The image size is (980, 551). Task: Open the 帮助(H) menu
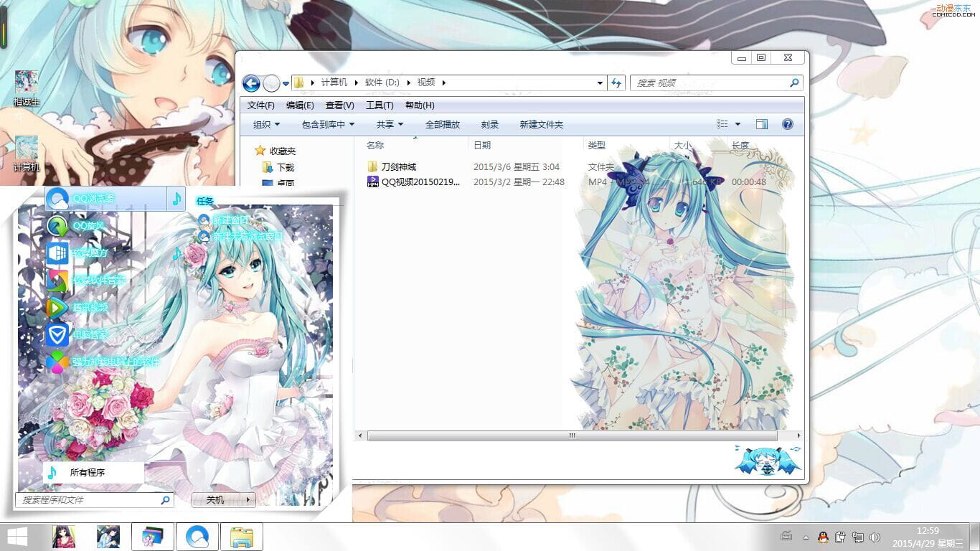tap(420, 105)
